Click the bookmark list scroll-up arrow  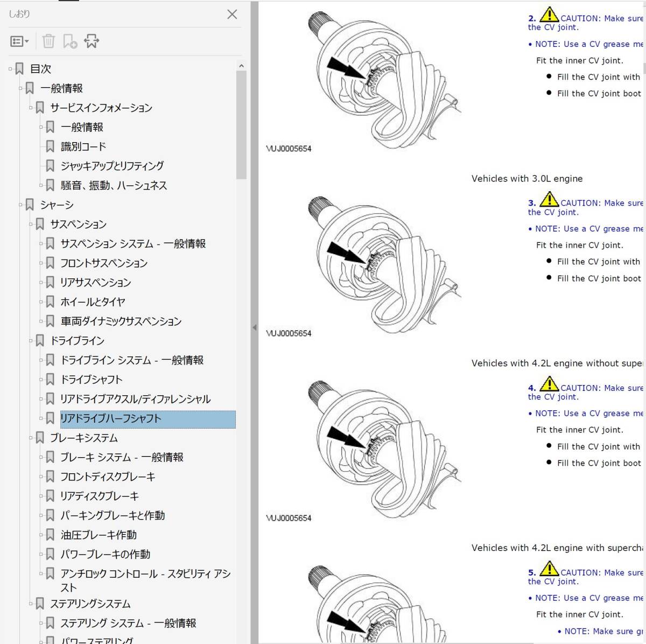[242, 65]
